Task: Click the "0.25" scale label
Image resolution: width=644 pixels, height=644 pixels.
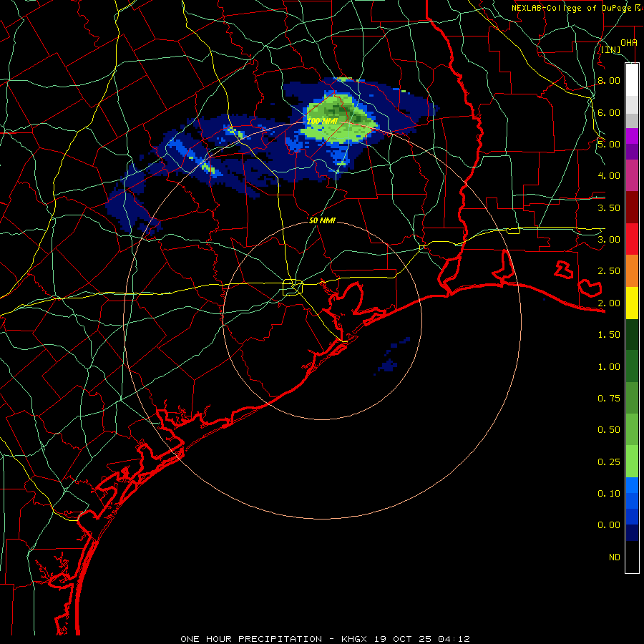Action: coord(609,462)
